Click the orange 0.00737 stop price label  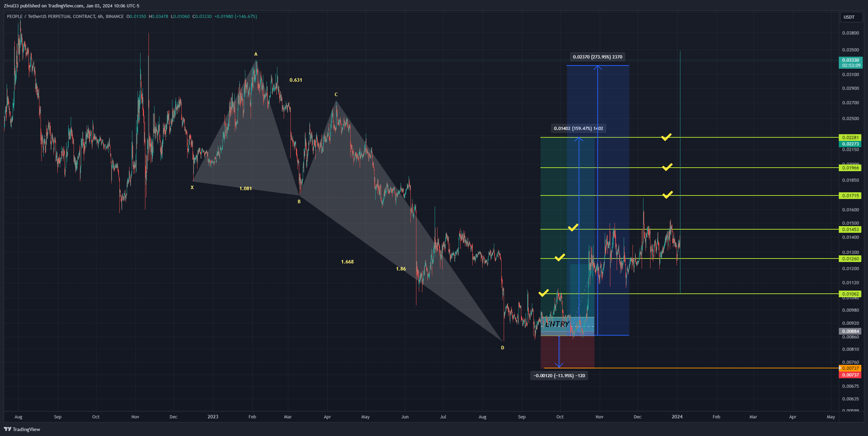pyautogui.click(x=850, y=368)
